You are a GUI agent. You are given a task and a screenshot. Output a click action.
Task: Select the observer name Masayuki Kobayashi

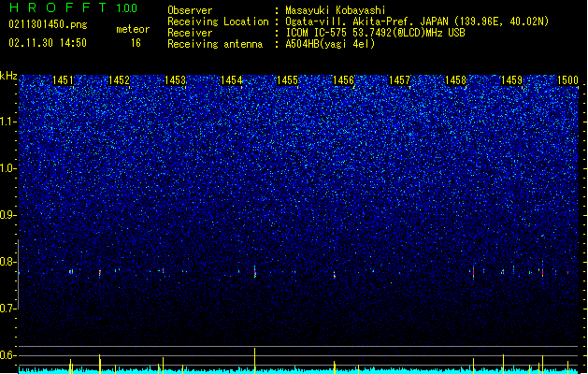[x=336, y=10]
